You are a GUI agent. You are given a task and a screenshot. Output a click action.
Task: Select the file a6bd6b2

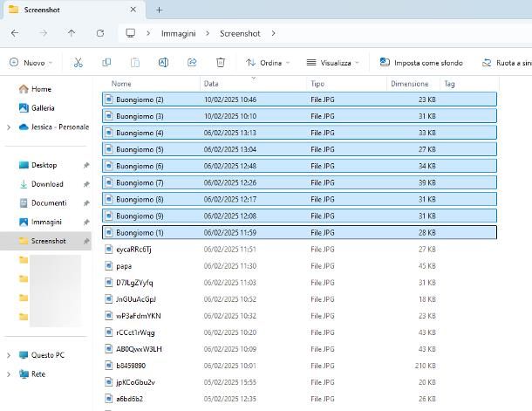(x=299, y=399)
